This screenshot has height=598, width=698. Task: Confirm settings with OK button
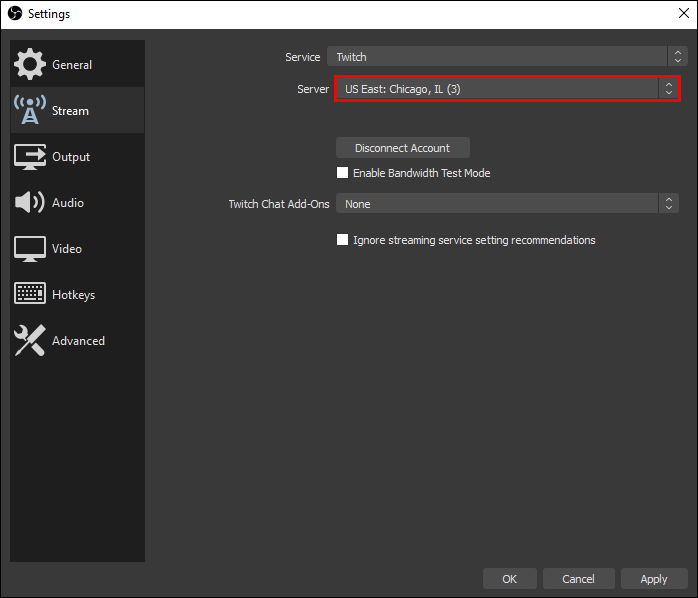tap(510, 579)
